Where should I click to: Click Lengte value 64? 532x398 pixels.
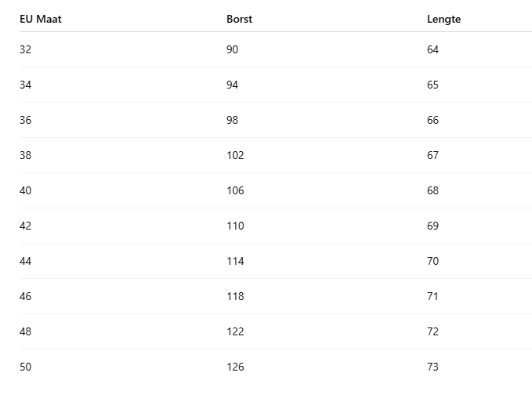point(432,49)
